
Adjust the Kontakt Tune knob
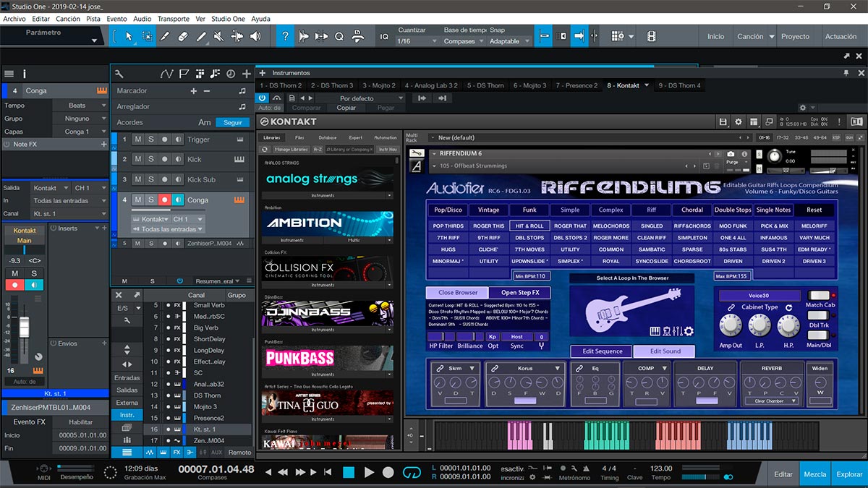[775, 155]
